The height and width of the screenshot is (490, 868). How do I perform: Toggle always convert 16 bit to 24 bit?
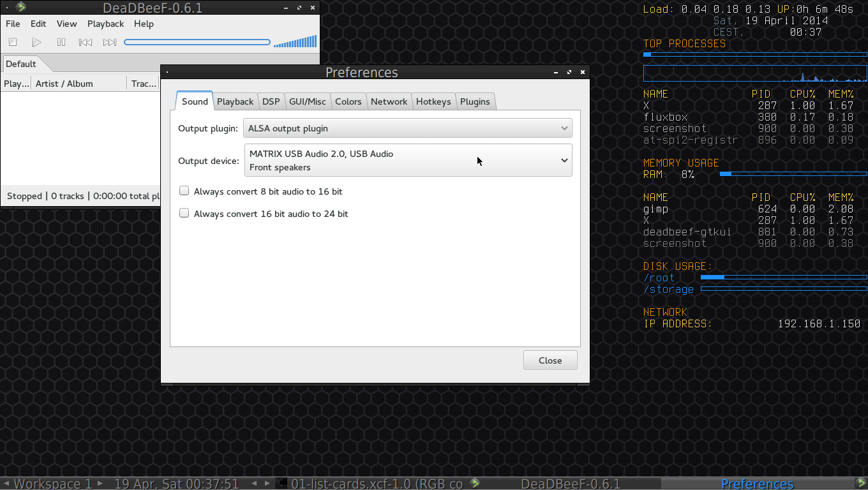pyautogui.click(x=184, y=213)
